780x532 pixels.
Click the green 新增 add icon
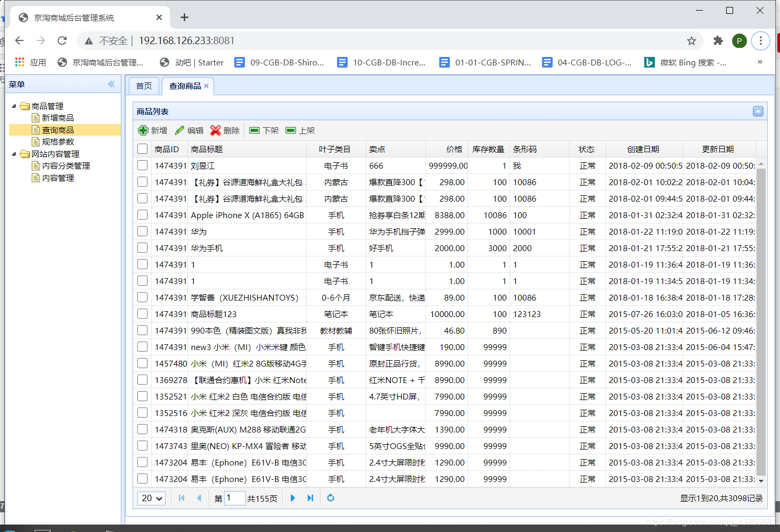click(x=143, y=130)
